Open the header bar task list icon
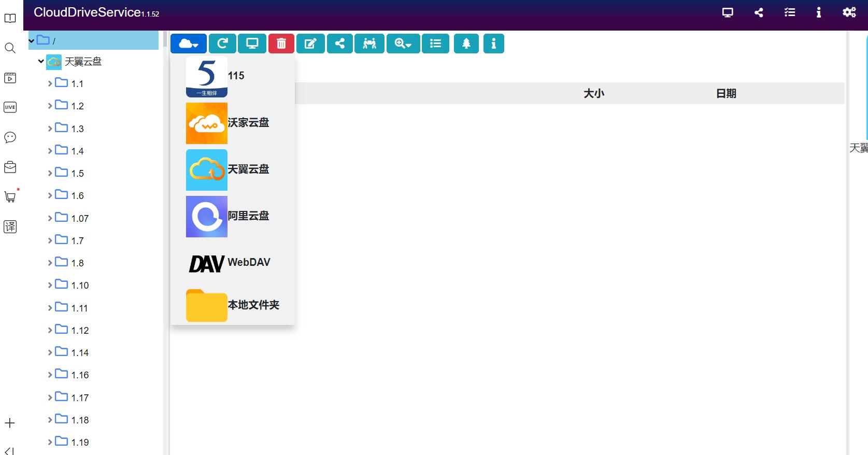This screenshot has height=455, width=868. pyautogui.click(x=790, y=12)
